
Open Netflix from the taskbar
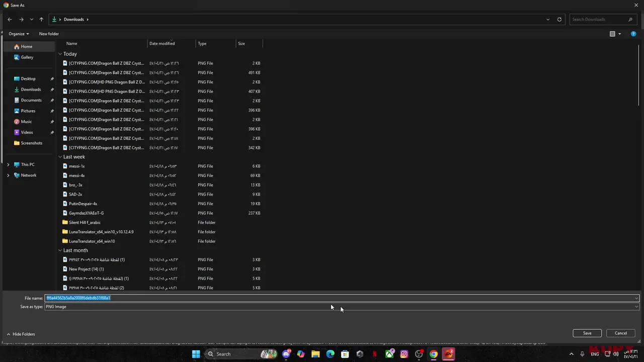(x=374, y=354)
